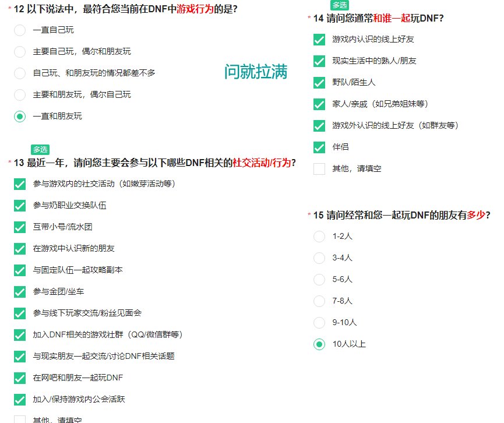504x423 pixels.
Task: Check 其他，请填空 under question 14
Action: (x=319, y=169)
